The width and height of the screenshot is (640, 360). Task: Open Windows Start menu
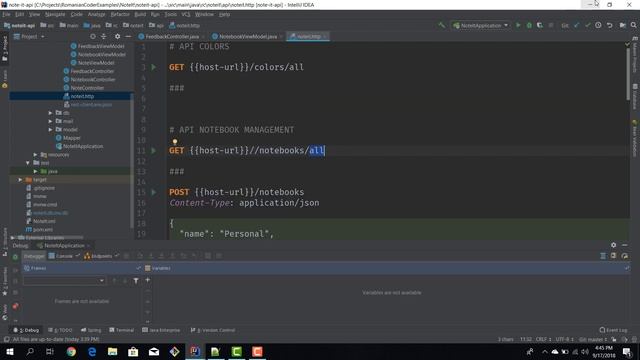[10, 351]
